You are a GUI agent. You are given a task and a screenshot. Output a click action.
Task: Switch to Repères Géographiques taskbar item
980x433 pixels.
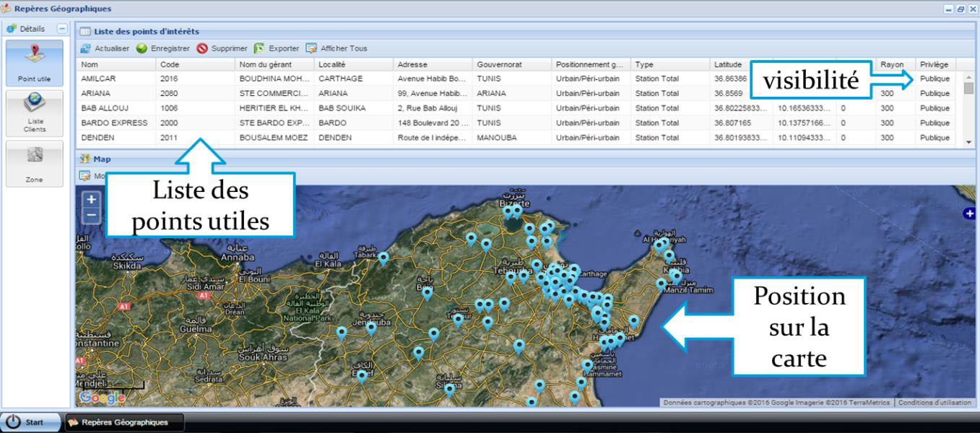(124, 422)
